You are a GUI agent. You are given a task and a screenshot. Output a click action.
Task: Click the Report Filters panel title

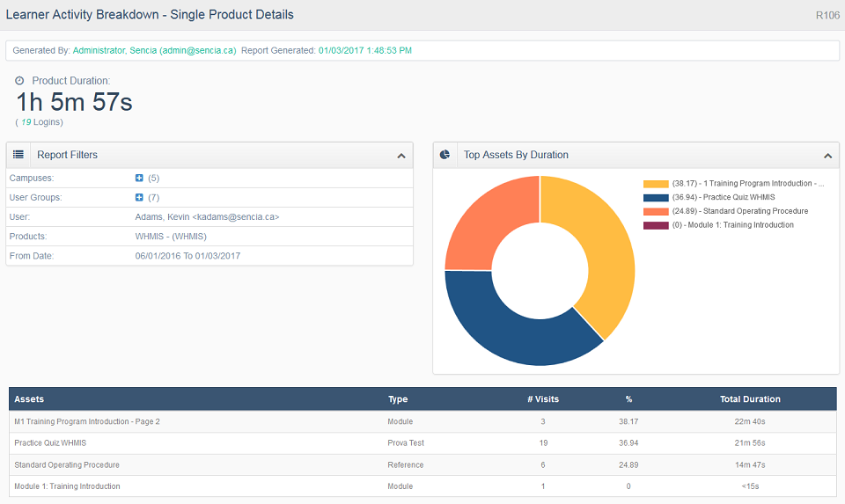tap(68, 155)
